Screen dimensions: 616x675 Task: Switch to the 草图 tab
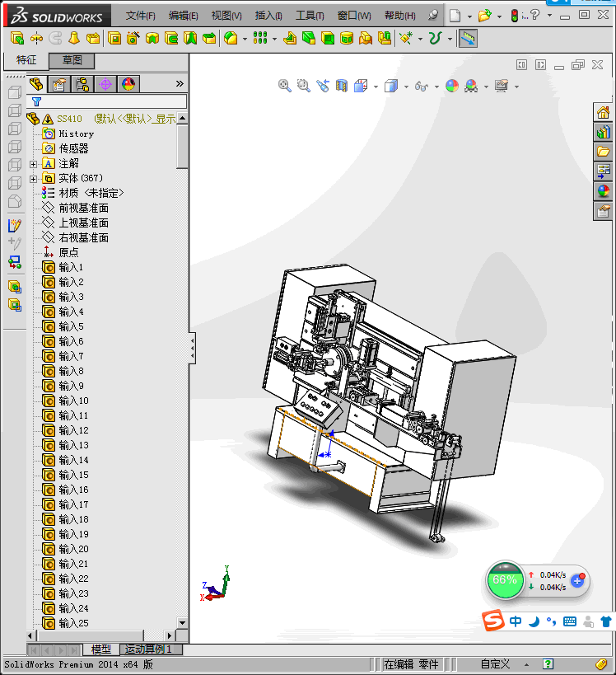pyautogui.click(x=72, y=60)
